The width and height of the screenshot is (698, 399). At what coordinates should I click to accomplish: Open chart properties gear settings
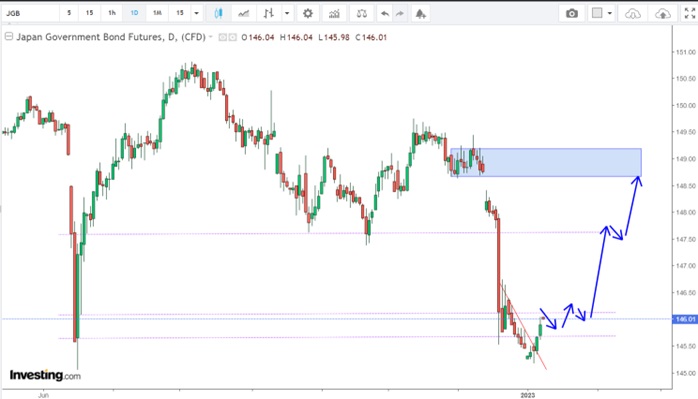[308, 13]
